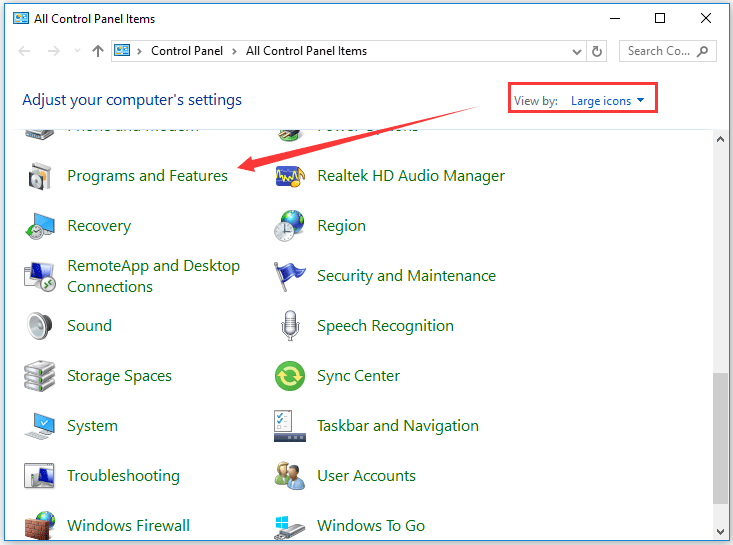Expand the address bar history dropdown
The height and width of the screenshot is (545, 733).
[x=577, y=51]
